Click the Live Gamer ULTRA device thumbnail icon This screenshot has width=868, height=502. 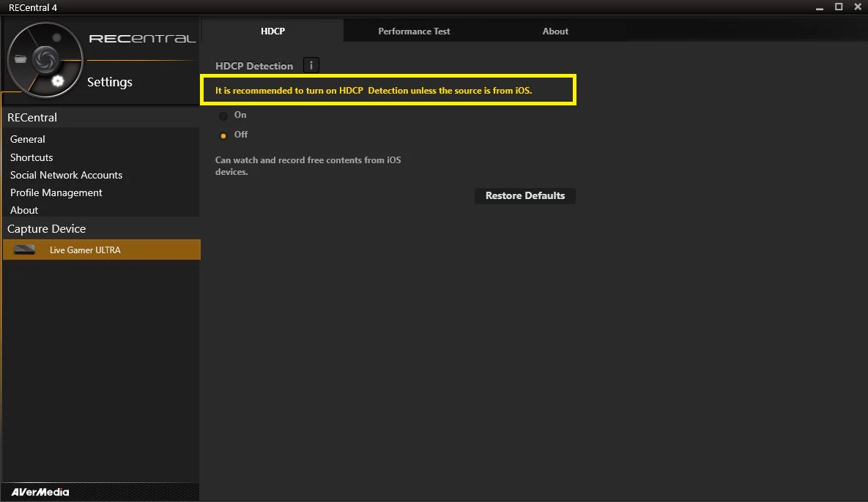(24, 250)
